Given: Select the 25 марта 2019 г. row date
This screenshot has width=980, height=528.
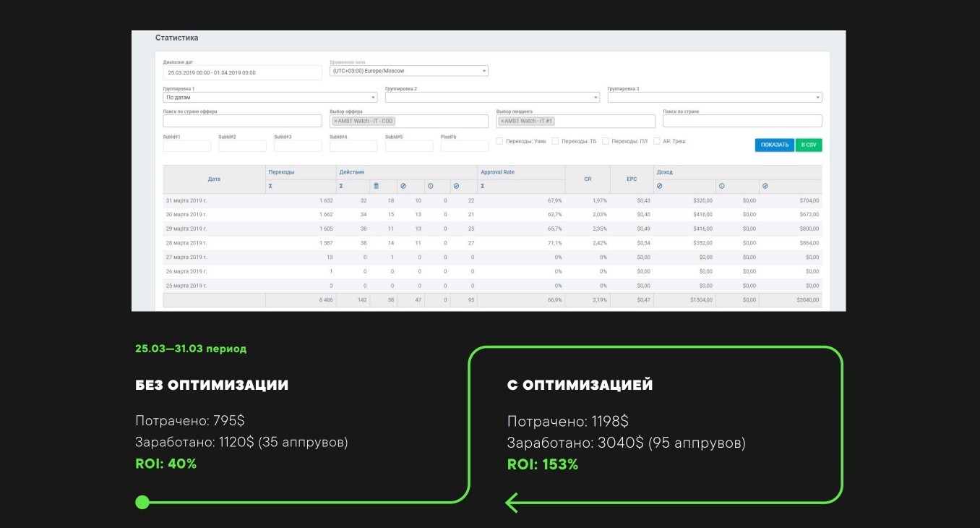Looking at the screenshot, I should pos(186,285).
